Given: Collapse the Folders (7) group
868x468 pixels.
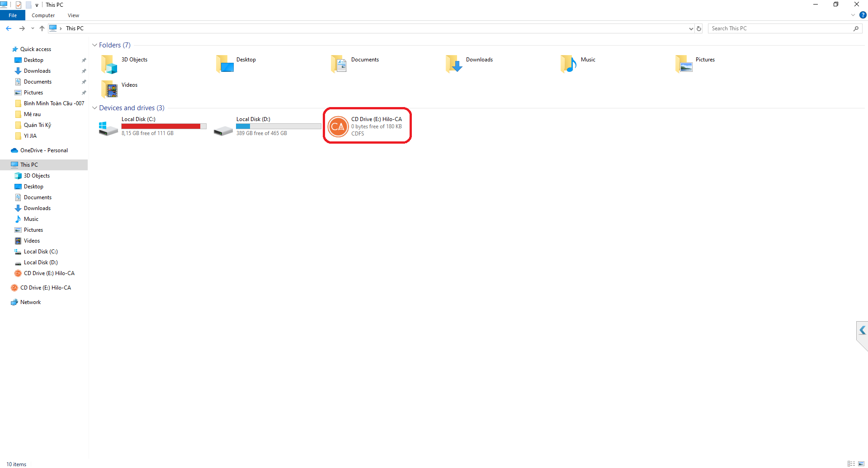Looking at the screenshot, I should tap(94, 45).
